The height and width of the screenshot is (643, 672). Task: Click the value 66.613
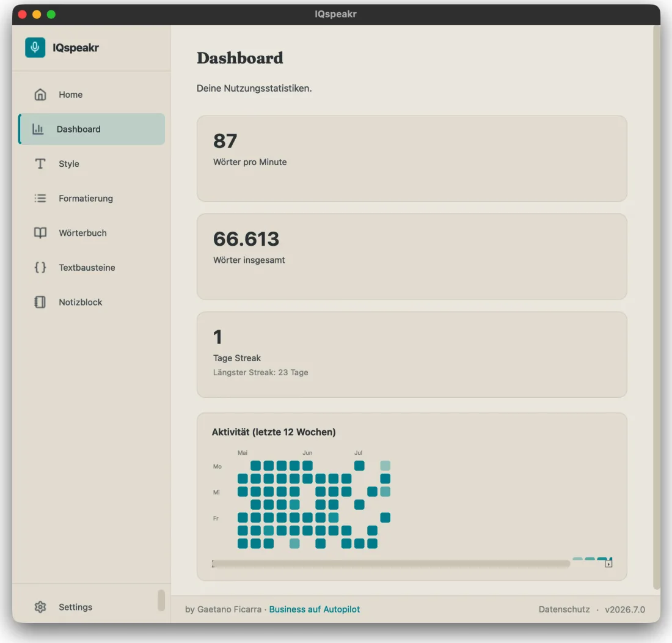click(x=246, y=239)
